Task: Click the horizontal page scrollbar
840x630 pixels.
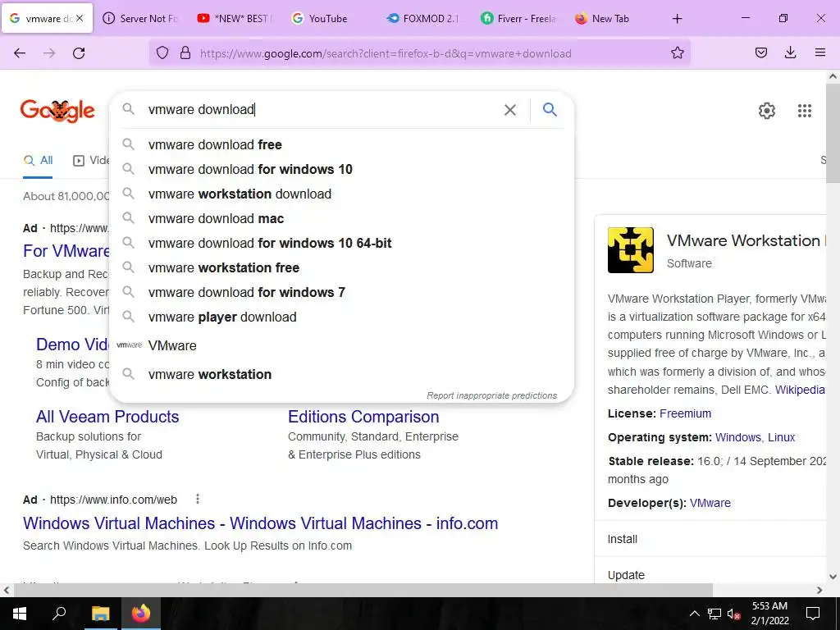Action: click(x=363, y=591)
